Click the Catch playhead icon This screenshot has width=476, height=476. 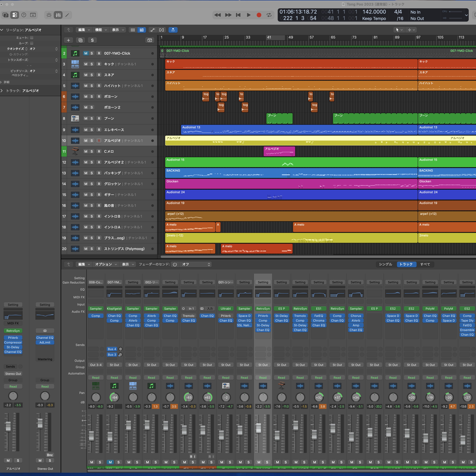click(173, 30)
